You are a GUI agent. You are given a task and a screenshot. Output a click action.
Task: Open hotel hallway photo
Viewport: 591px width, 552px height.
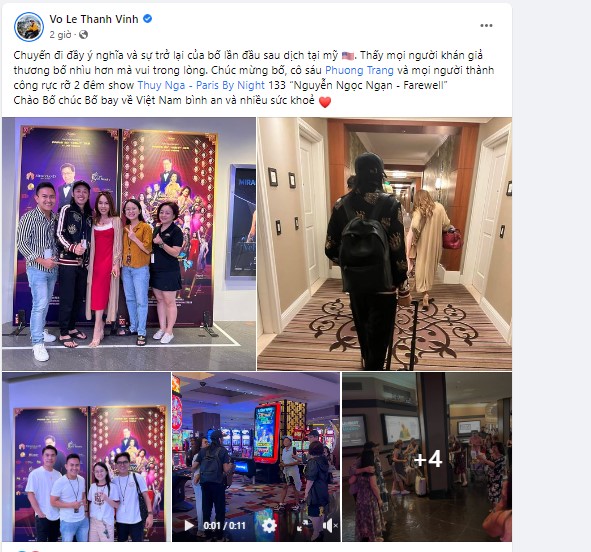pos(384,244)
